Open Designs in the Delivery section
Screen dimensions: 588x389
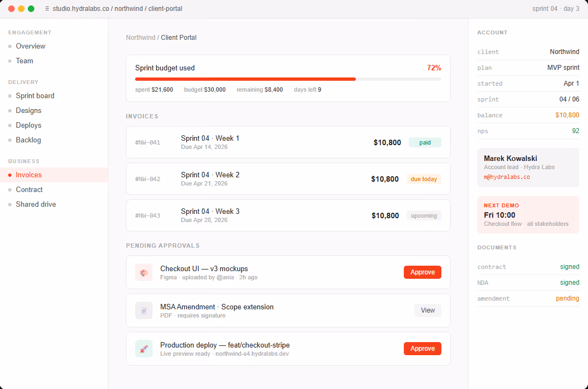point(54,110)
